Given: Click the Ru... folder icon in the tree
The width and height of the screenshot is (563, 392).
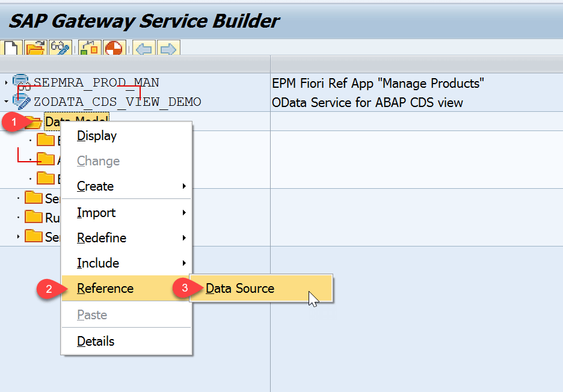Looking at the screenshot, I should click(x=34, y=217).
